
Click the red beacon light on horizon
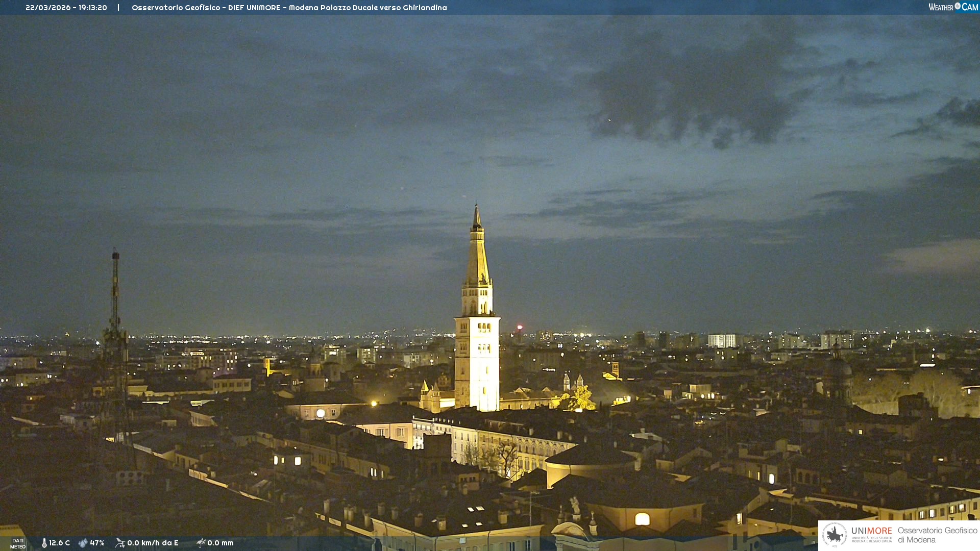pos(520,327)
